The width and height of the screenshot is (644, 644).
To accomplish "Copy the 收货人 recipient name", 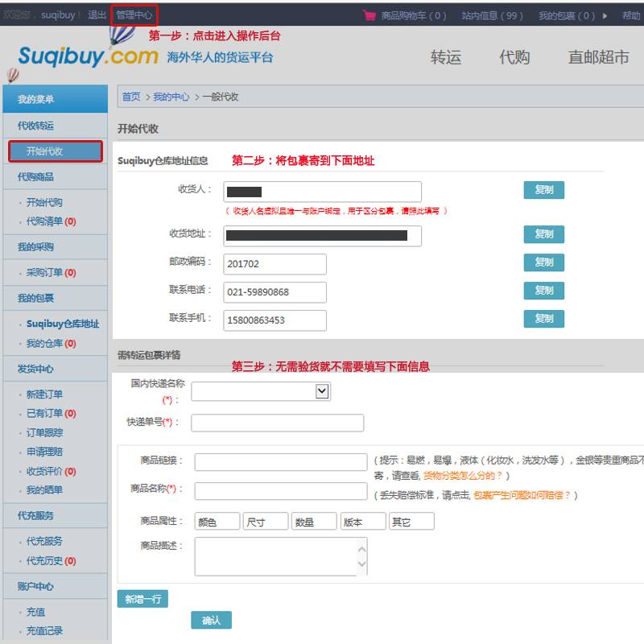I will [x=543, y=190].
